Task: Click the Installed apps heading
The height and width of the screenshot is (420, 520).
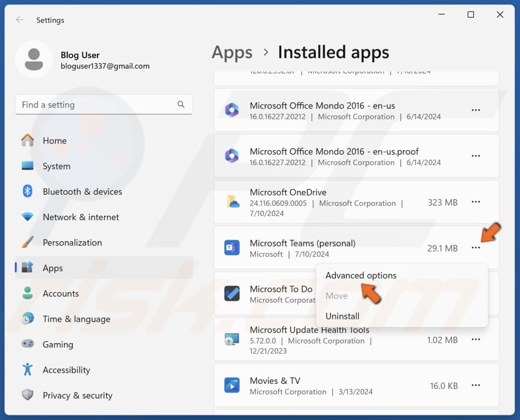Action: click(x=333, y=53)
